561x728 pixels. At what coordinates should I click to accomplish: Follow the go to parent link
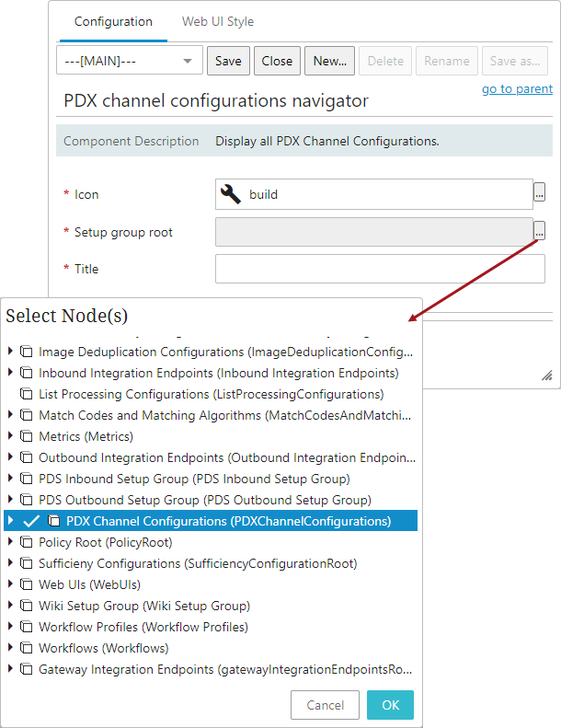coord(517,88)
